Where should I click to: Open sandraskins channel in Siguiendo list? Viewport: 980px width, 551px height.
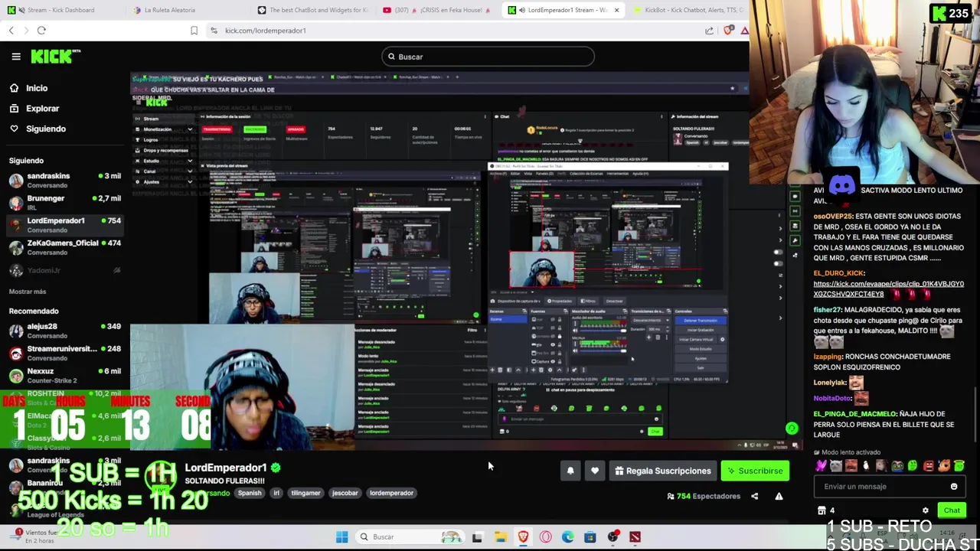64,181
